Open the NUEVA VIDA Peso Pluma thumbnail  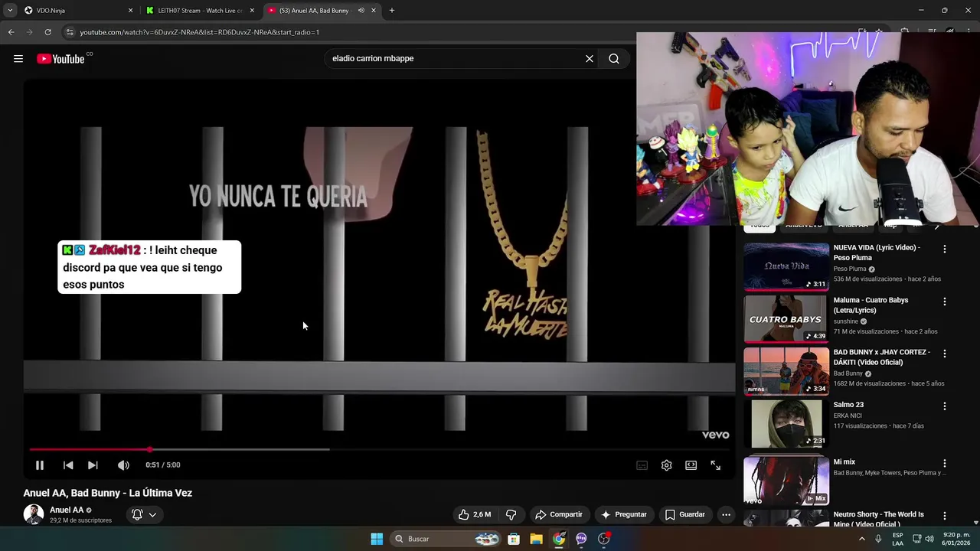786,266
